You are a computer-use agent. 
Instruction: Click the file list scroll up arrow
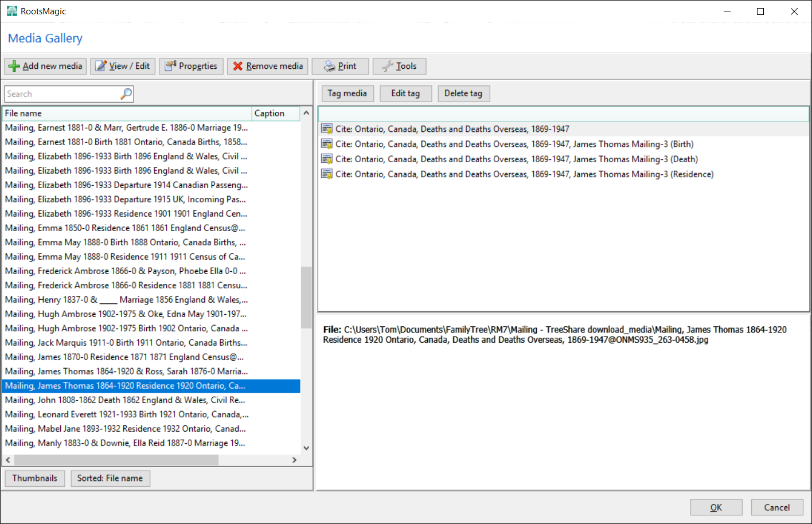pyautogui.click(x=306, y=113)
